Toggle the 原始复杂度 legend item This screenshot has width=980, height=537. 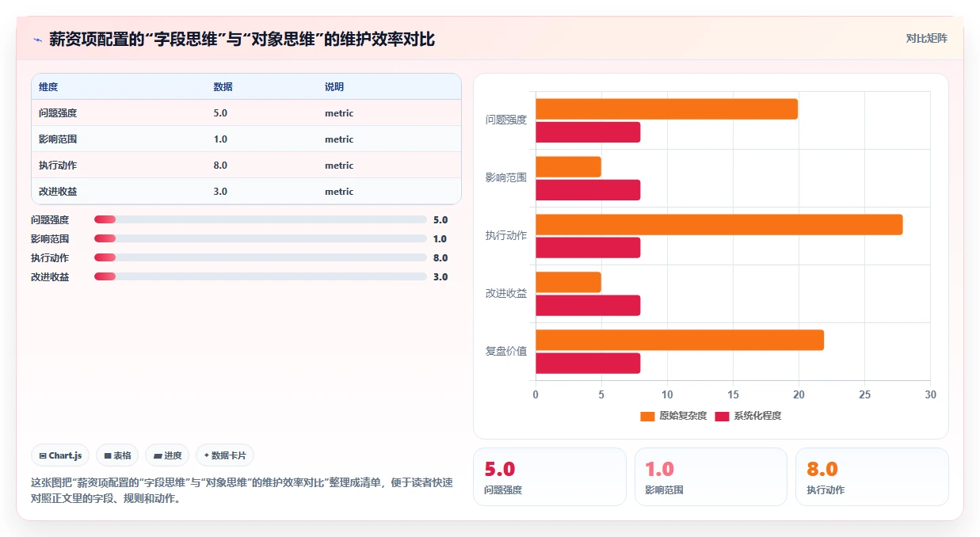pyautogui.click(x=673, y=416)
